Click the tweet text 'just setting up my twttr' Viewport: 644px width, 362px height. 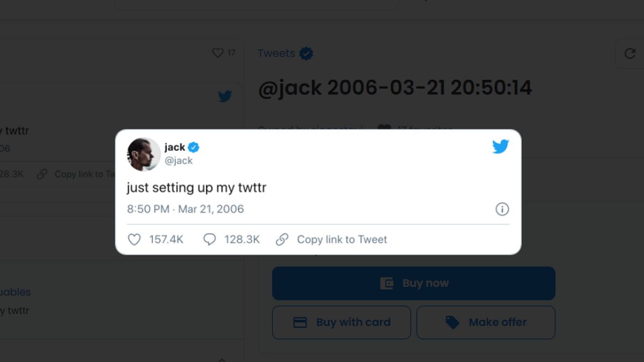click(x=196, y=188)
